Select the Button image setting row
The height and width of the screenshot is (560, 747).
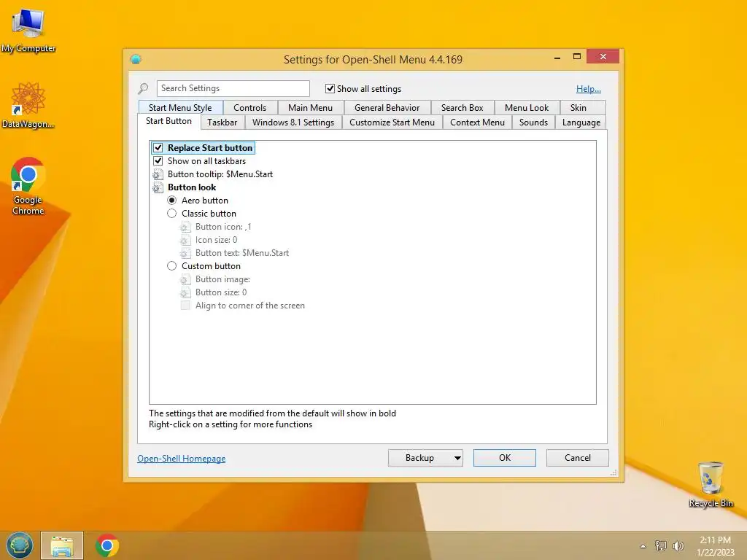222,279
